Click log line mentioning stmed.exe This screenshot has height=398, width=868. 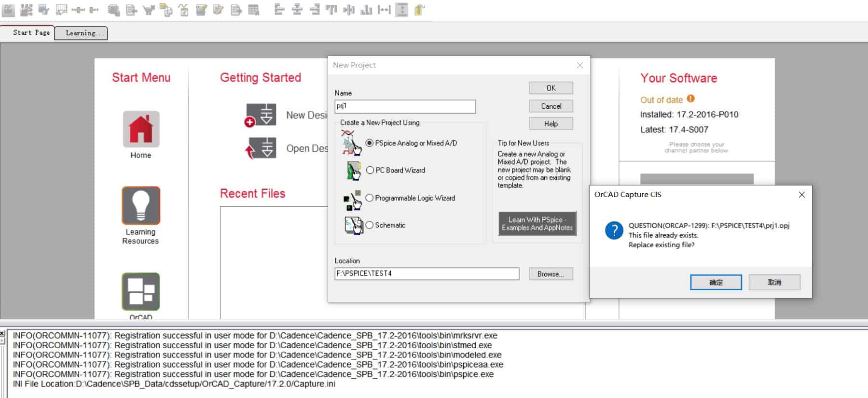[252, 345]
